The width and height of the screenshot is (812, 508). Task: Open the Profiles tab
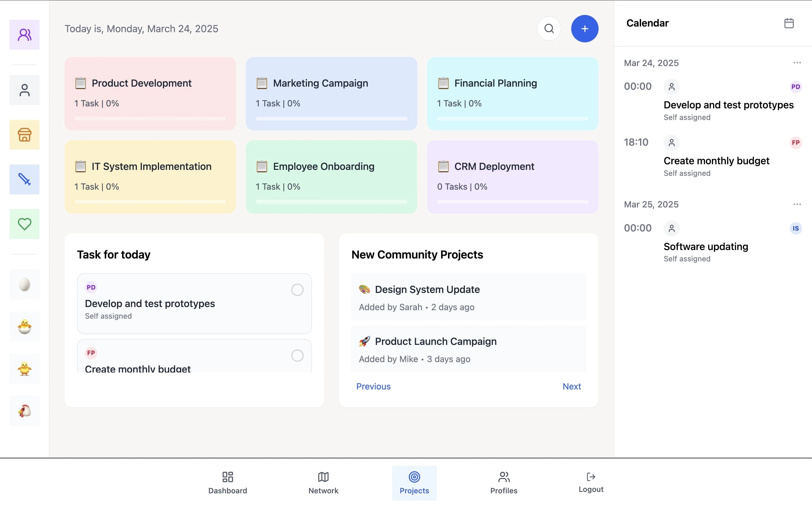[x=504, y=483]
